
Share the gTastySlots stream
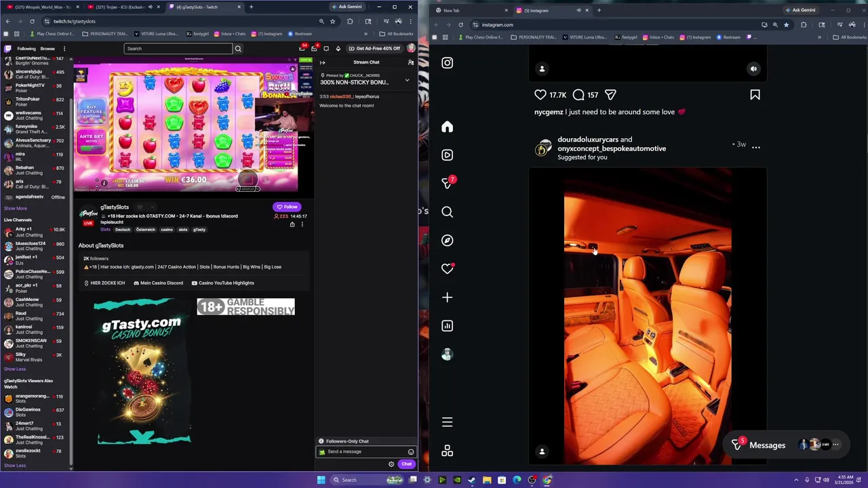coord(292,224)
